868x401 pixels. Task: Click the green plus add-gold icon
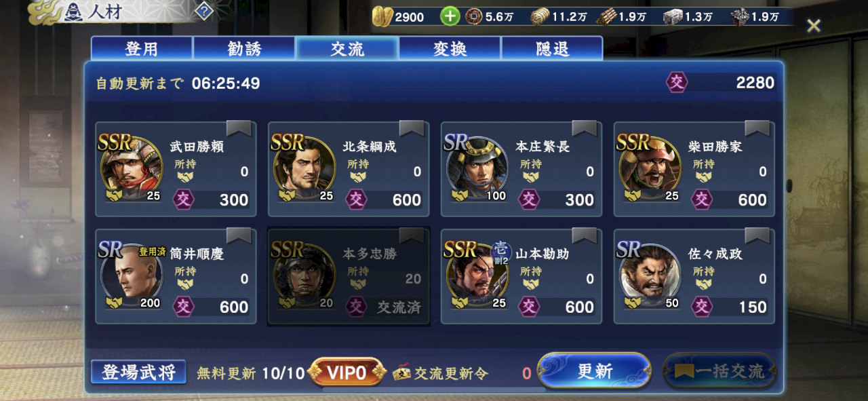tap(450, 16)
